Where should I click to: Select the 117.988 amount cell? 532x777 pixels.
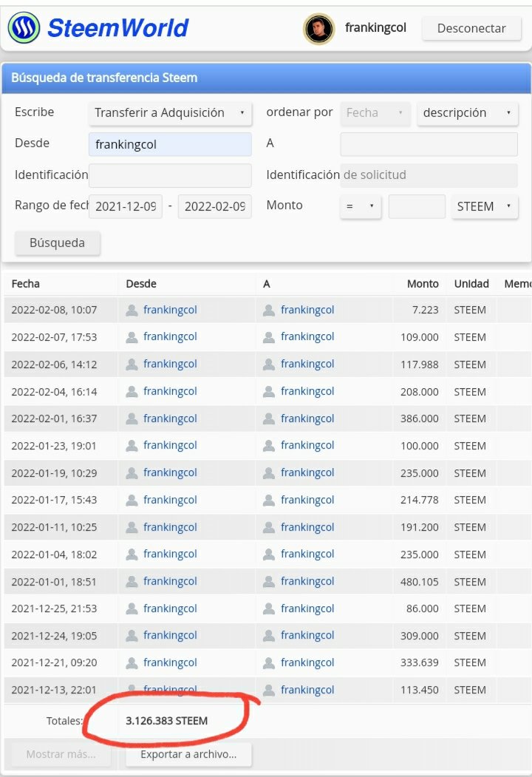click(419, 364)
